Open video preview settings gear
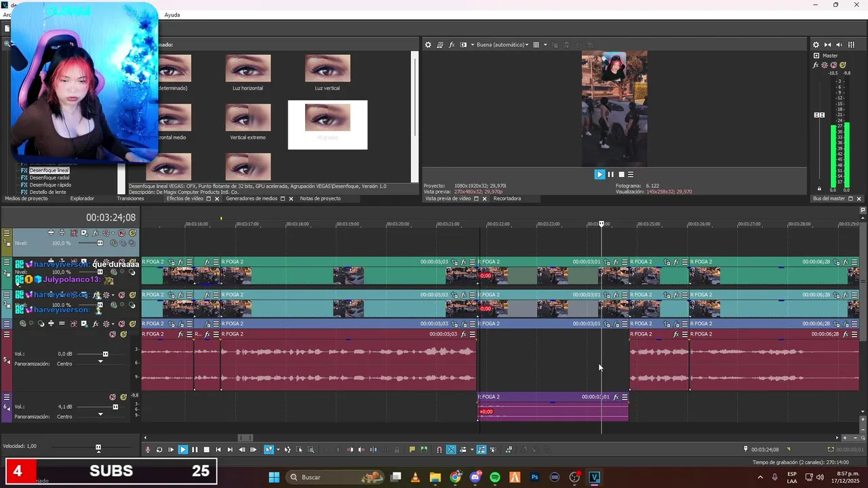Screen dimensions: 868x488 (428, 45)
